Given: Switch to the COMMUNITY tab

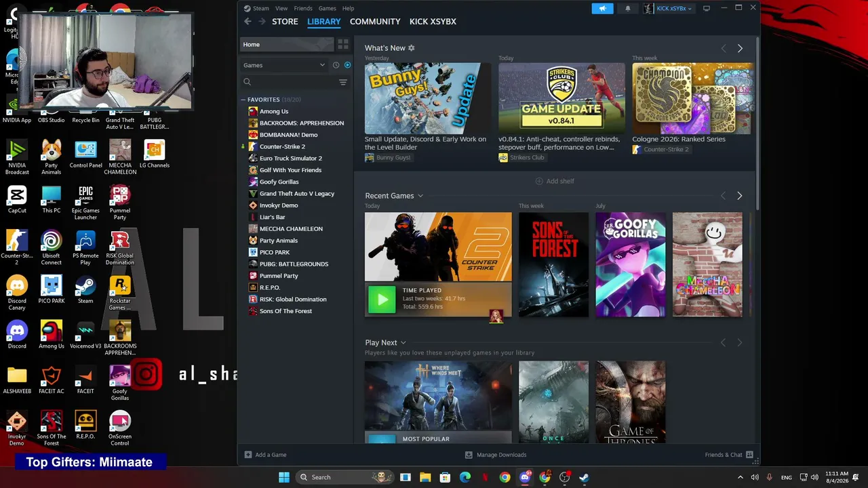Looking at the screenshot, I should 375,22.
